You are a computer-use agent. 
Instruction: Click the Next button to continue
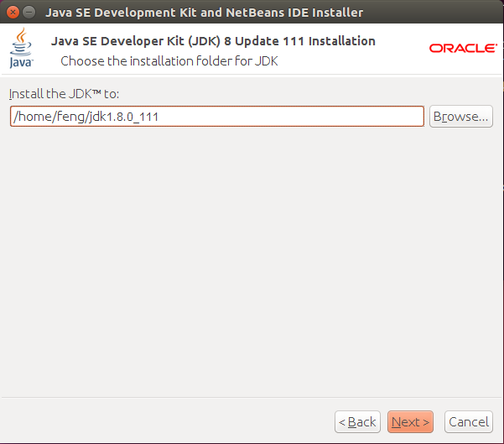pos(410,421)
